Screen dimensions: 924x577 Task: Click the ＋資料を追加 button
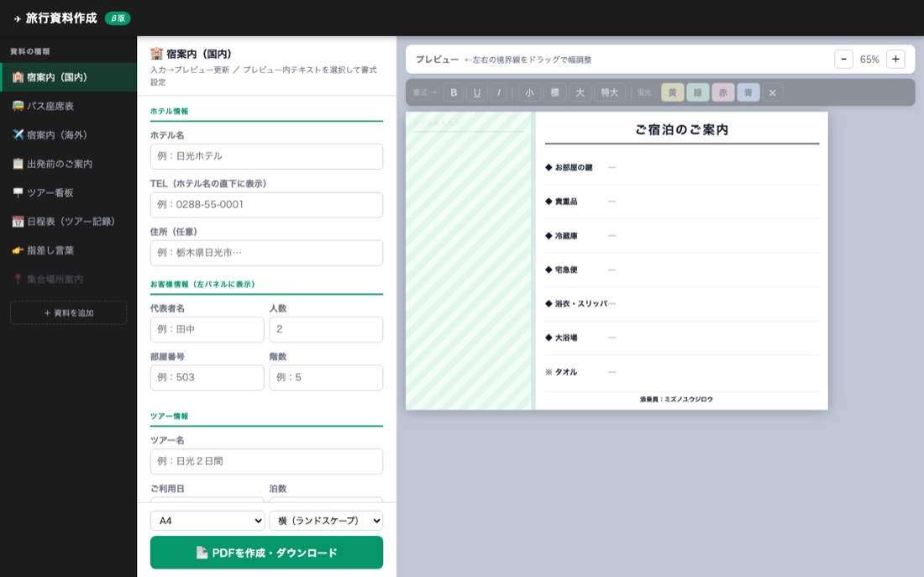point(68,313)
